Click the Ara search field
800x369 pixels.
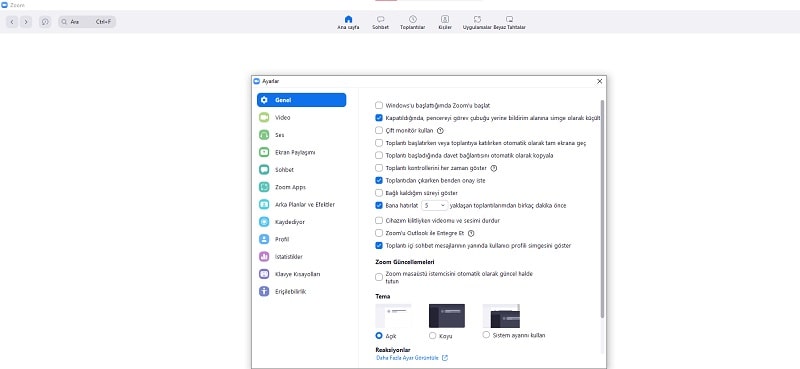pos(87,22)
